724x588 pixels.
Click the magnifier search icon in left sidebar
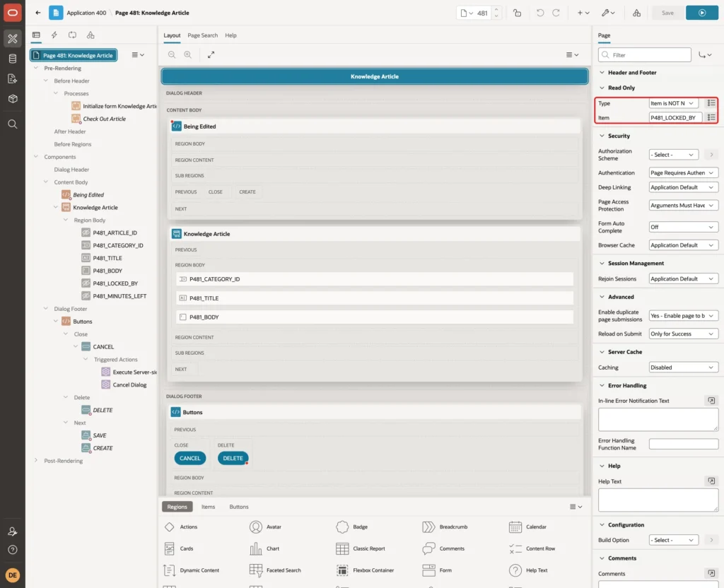click(13, 124)
